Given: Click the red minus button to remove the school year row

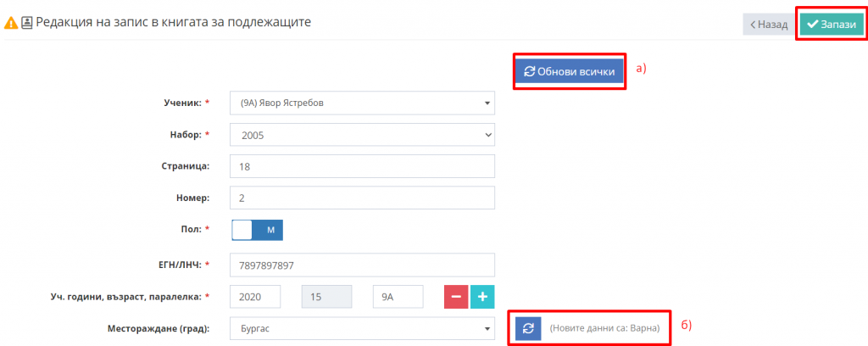Looking at the screenshot, I should click(x=456, y=297).
